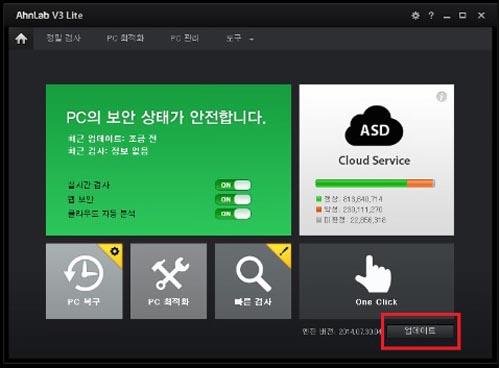Expand the 도구 dropdown menu
500x368 pixels.
click(240, 38)
